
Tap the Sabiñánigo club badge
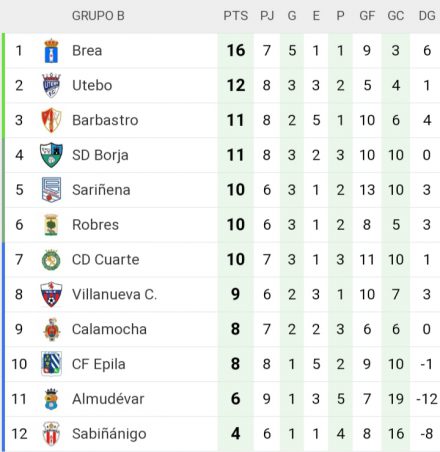[x=51, y=434]
